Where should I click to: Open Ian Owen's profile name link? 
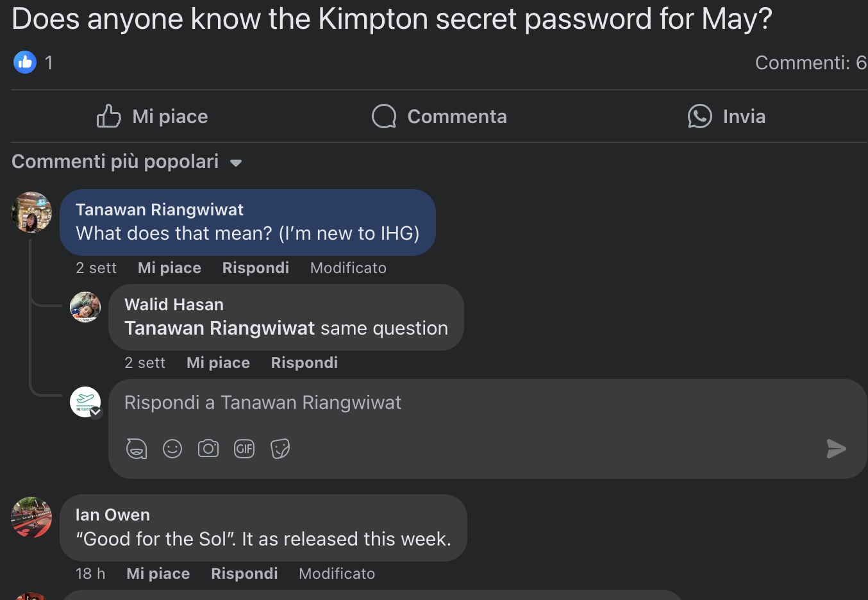[113, 515]
